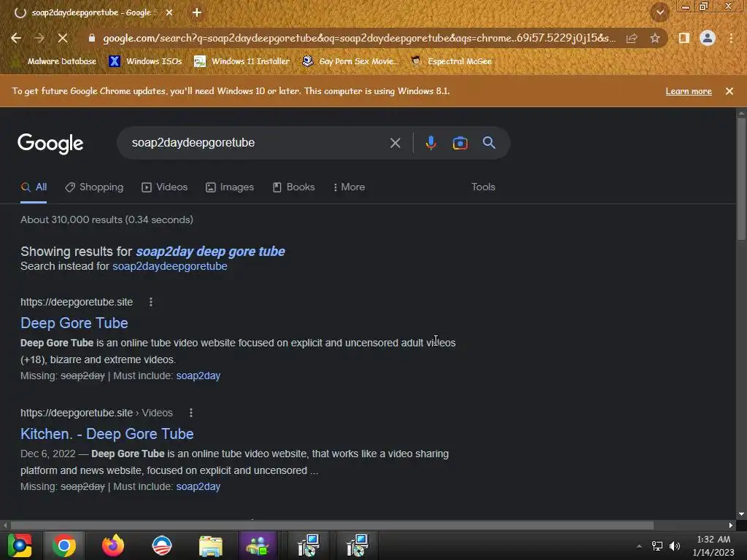Image resolution: width=747 pixels, height=560 pixels.
Task: Open Chrome from the taskbar
Action: coord(64,545)
